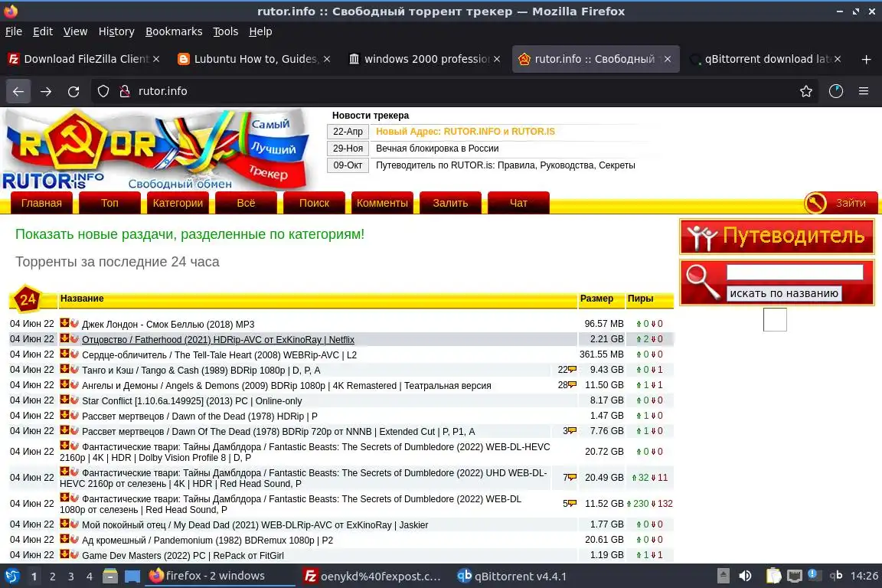Open a new tab with the plus button
The width and height of the screenshot is (882, 588).
(x=866, y=59)
